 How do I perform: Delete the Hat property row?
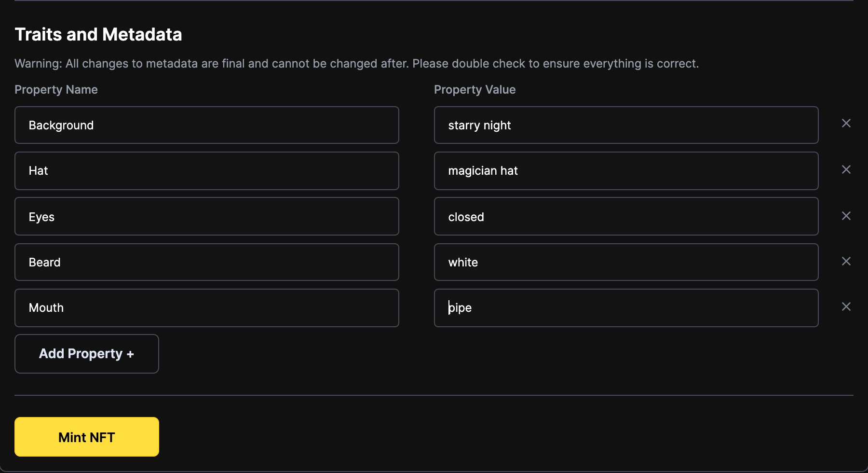(x=846, y=169)
